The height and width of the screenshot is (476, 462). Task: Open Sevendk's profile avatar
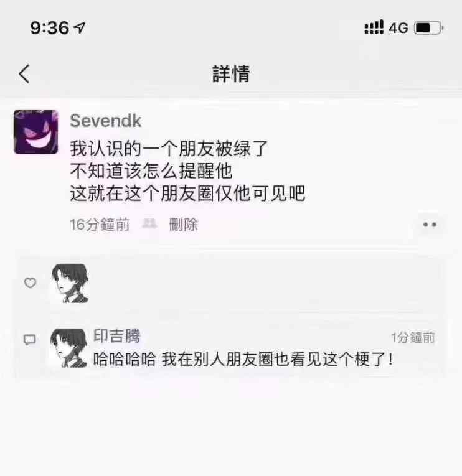(36, 132)
